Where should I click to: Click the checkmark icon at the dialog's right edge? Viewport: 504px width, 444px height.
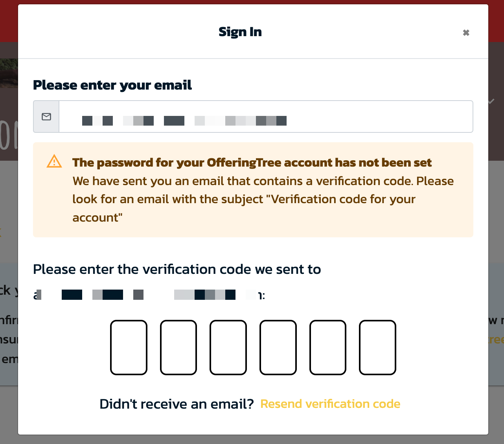click(x=491, y=101)
